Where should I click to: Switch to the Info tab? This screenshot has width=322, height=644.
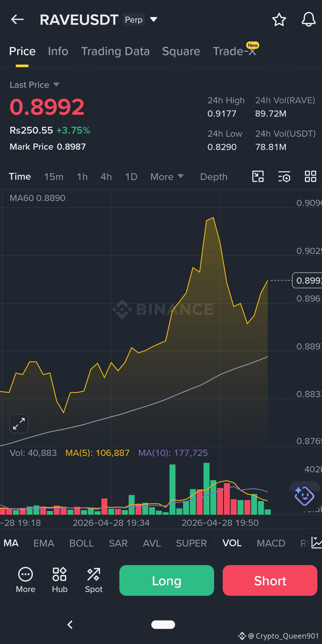[x=58, y=51]
